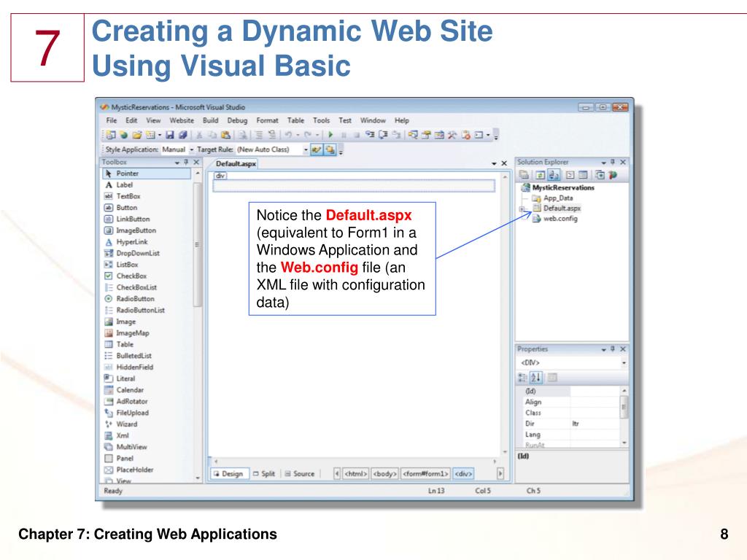Open the File menu
The image size is (747, 560).
tap(112, 120)
